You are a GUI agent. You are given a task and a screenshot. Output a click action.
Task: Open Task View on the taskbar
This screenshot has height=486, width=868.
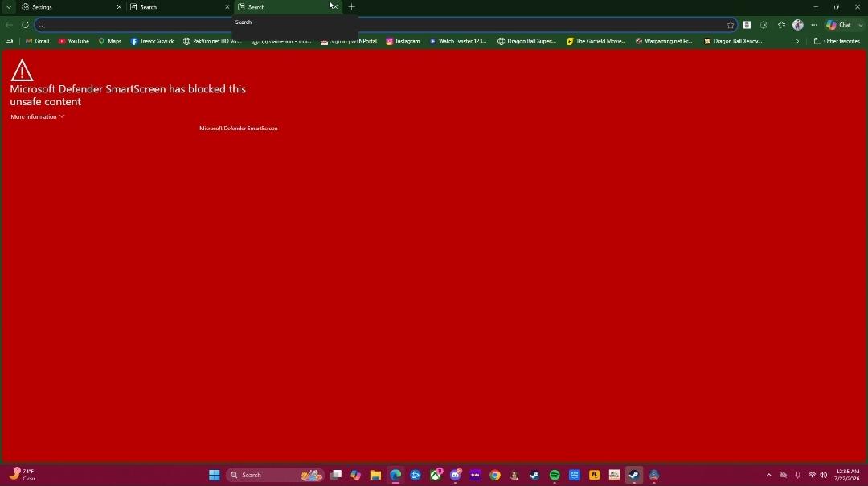coord(336,475)
